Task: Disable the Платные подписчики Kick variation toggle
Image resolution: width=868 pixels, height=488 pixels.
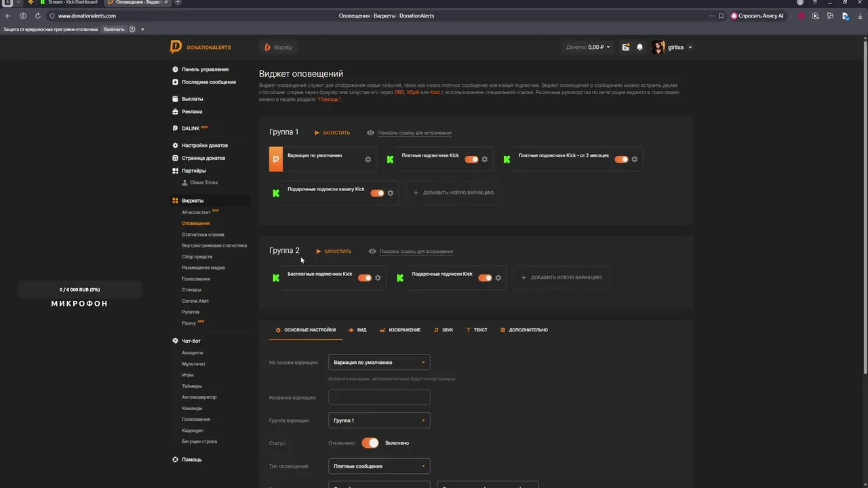Action: point(471,159)
